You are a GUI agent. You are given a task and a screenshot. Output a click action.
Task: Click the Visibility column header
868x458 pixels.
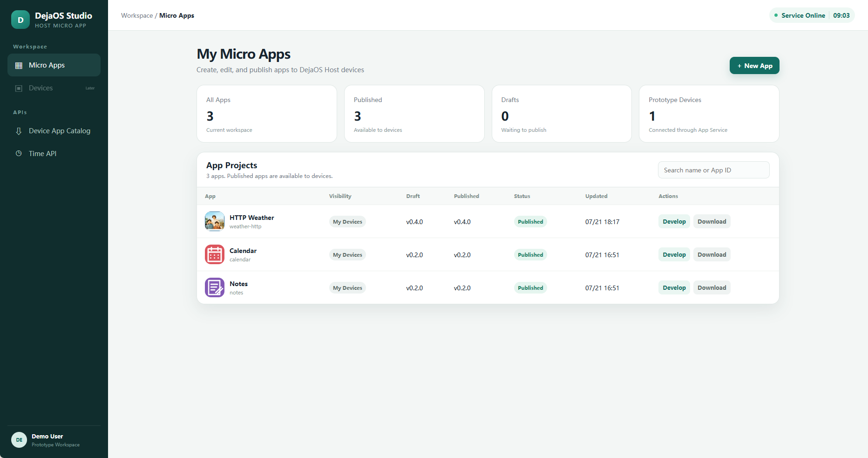340,196
